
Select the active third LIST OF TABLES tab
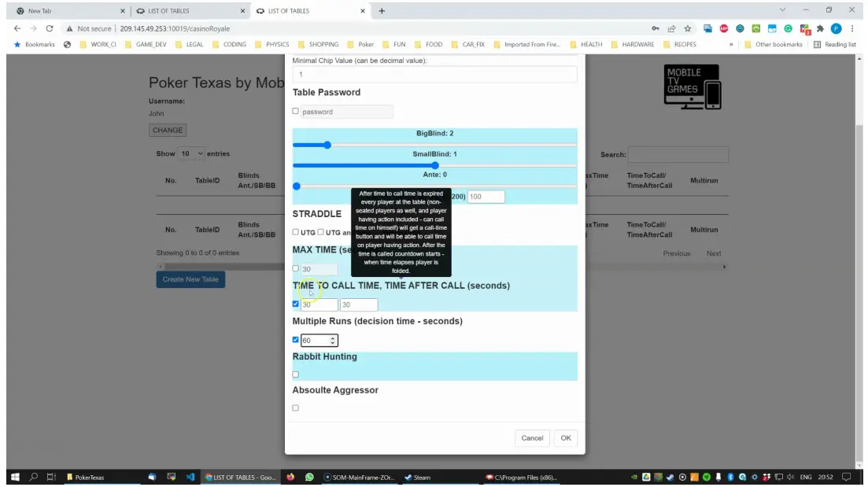310,10
